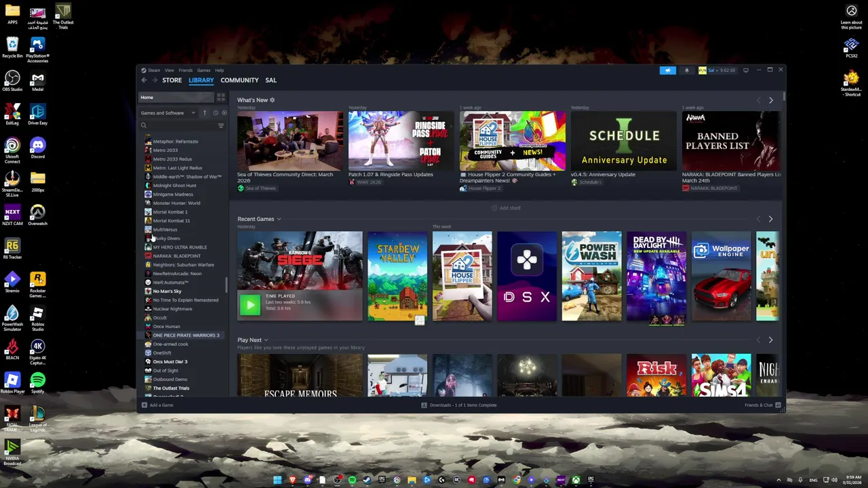The width and height of the screenshot is (868, 488).
Task: Open the Steam announcements megaphone button
Action: [668, 70]
